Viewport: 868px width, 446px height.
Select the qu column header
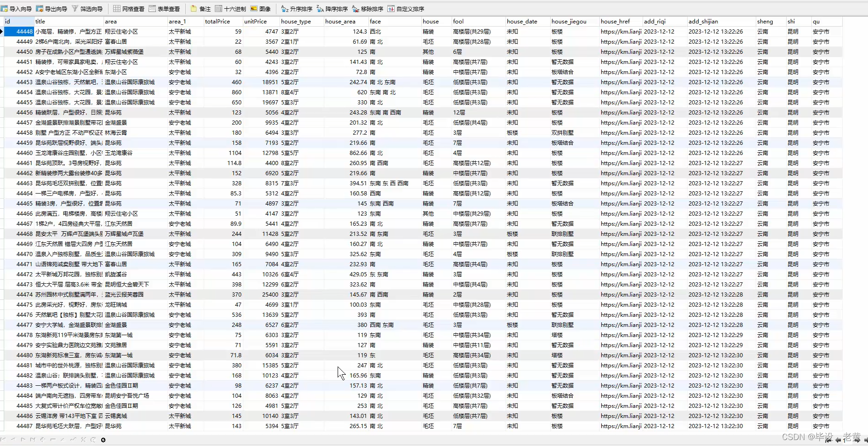point(827,21)
